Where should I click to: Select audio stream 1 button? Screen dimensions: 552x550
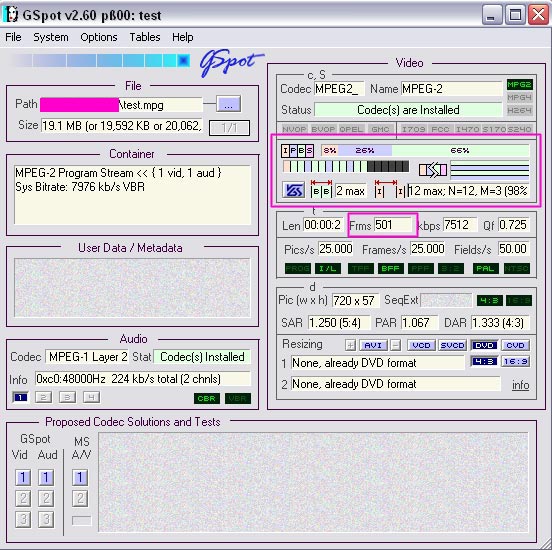pyautogui.click(x=20, y=397)
